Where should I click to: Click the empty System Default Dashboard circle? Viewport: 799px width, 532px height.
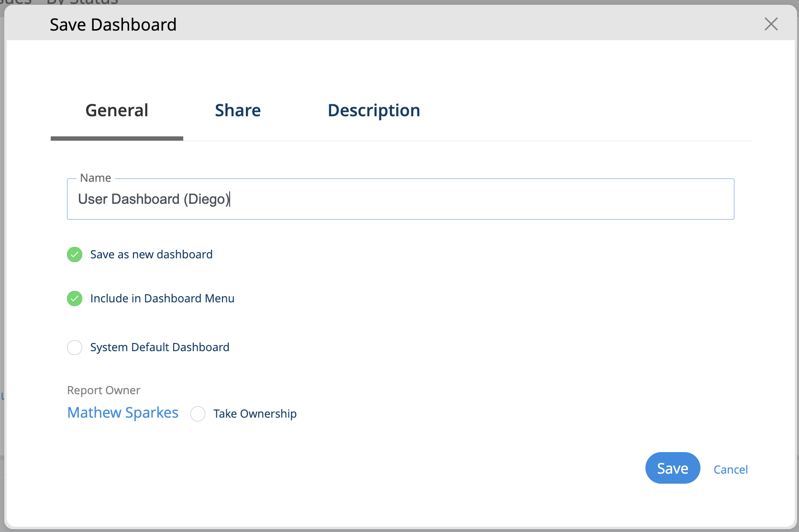75,347
